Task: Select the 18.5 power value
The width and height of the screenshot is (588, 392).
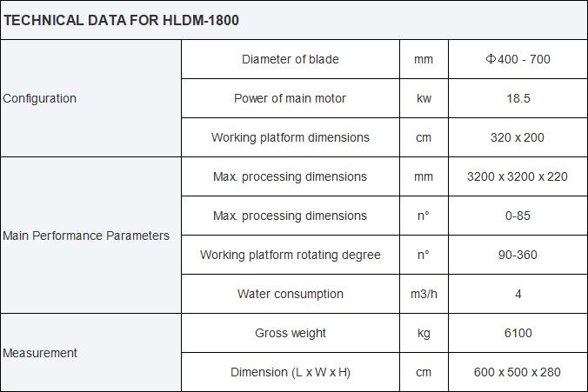Action: coord(518,98)
